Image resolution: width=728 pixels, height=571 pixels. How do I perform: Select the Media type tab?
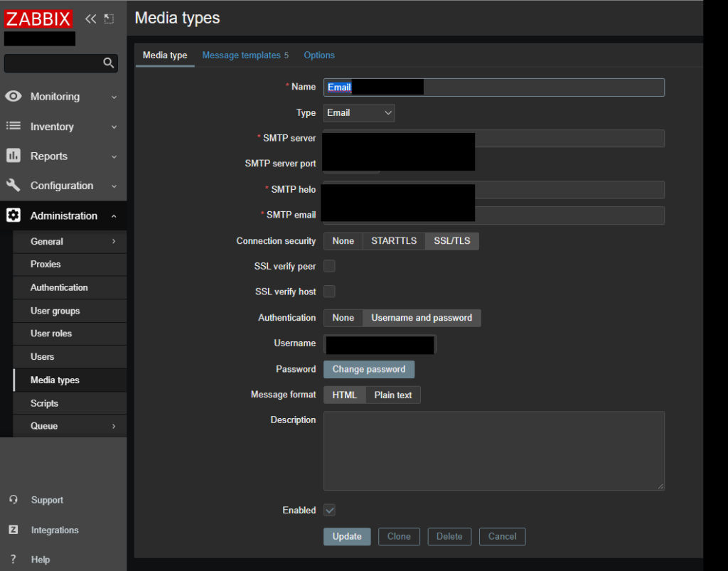click(165, 55)
